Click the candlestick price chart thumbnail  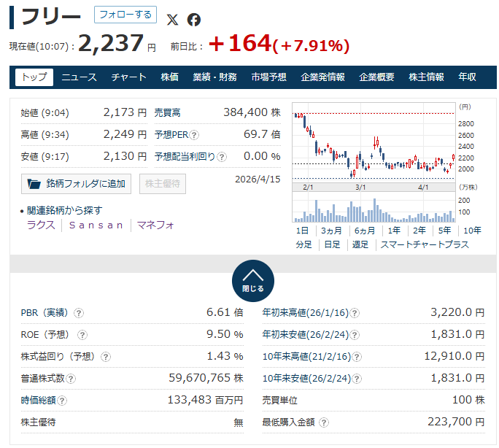click(x=374, y=142)
